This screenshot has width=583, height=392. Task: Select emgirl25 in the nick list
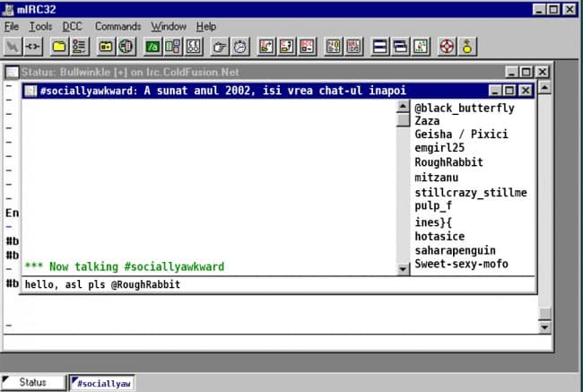[439, 148]
